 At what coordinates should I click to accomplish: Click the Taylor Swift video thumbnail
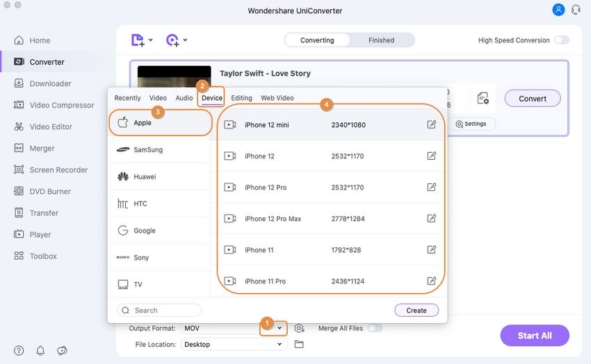(x=174, y=77)
